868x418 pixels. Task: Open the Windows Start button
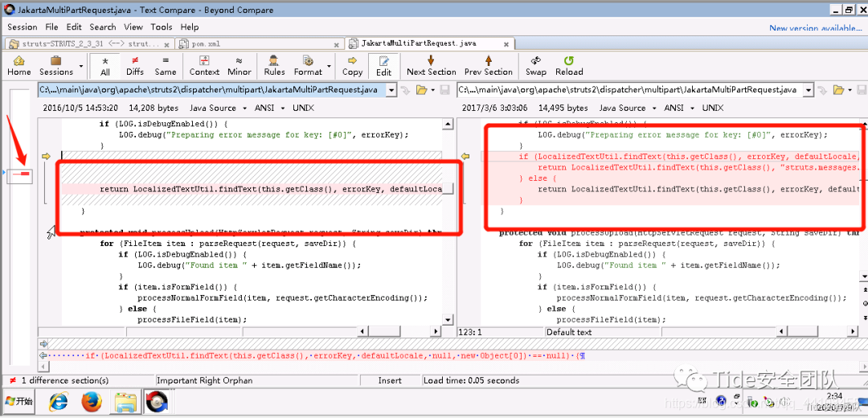point(20,401)
